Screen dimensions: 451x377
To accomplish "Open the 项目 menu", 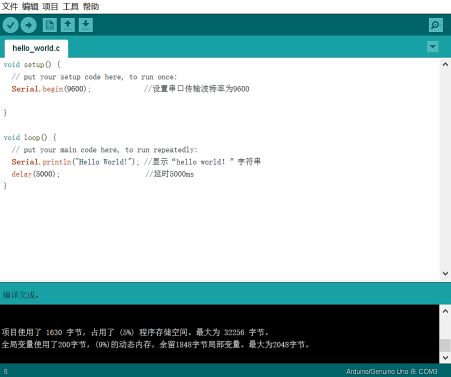I will 50,6.
